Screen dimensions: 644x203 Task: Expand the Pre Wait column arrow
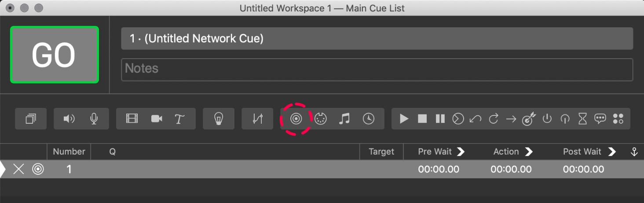461,151
